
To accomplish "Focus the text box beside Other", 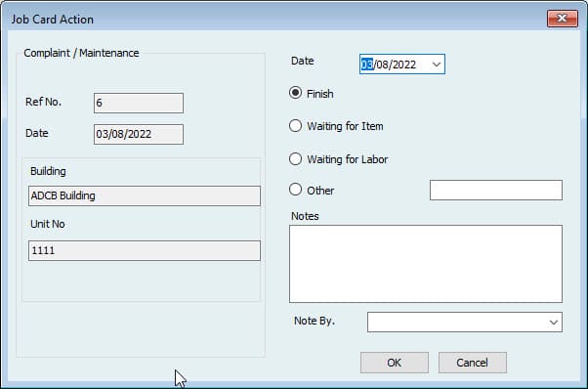I will (x=496, y=191).
